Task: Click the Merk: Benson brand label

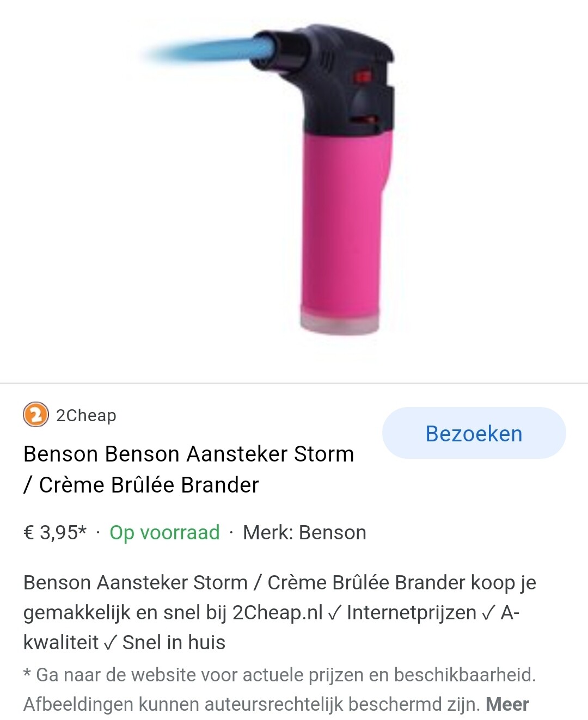Action: pos(304,532)
